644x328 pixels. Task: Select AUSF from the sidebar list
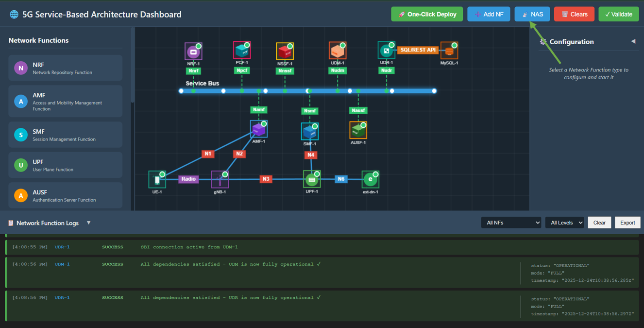point(65,195)
